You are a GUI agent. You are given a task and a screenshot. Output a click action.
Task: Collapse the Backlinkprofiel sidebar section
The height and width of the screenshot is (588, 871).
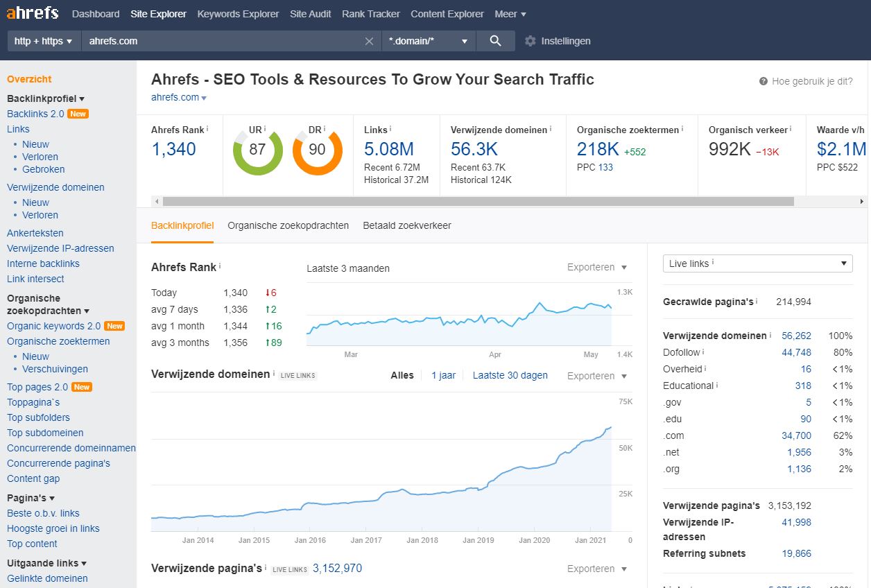(x=46, y=98)
